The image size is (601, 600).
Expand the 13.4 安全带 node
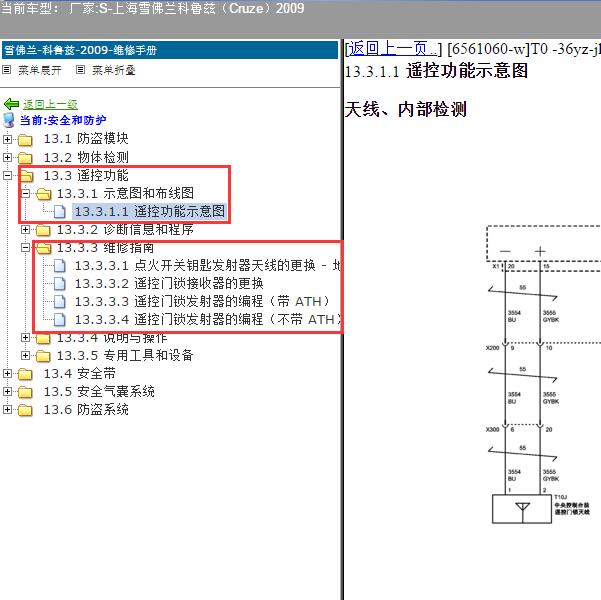coord(7,373)
